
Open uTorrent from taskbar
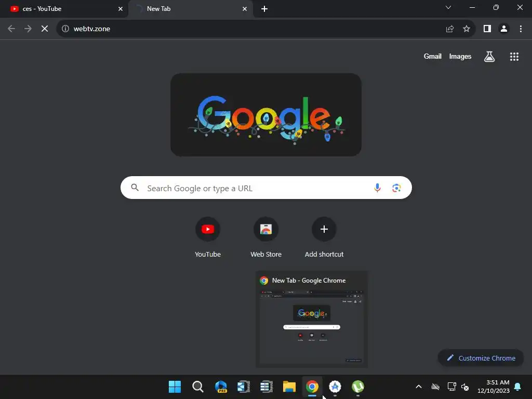(x=357, y=387)
